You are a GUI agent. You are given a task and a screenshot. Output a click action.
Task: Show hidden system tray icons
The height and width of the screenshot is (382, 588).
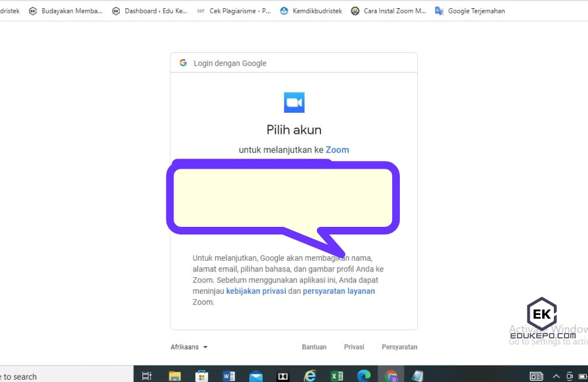556,376
